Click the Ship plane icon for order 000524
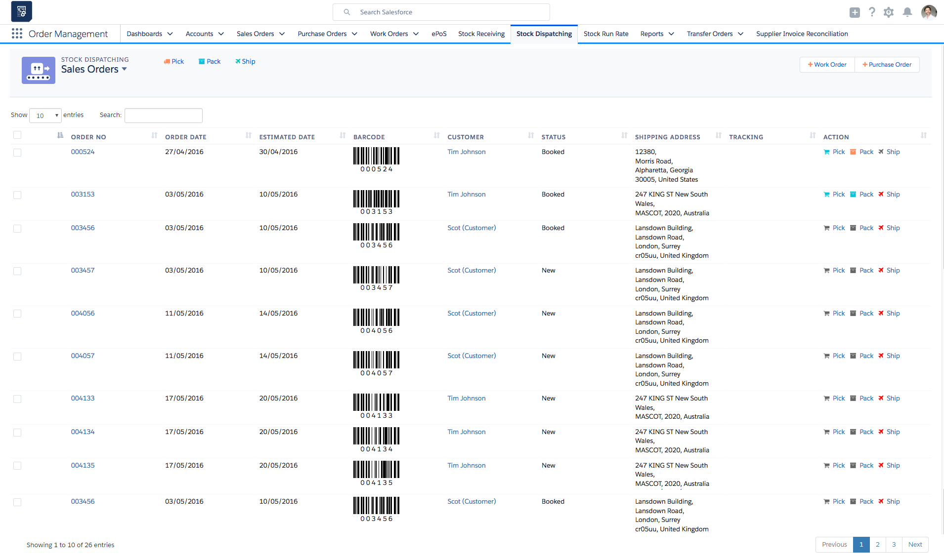 tap(881, 152)
